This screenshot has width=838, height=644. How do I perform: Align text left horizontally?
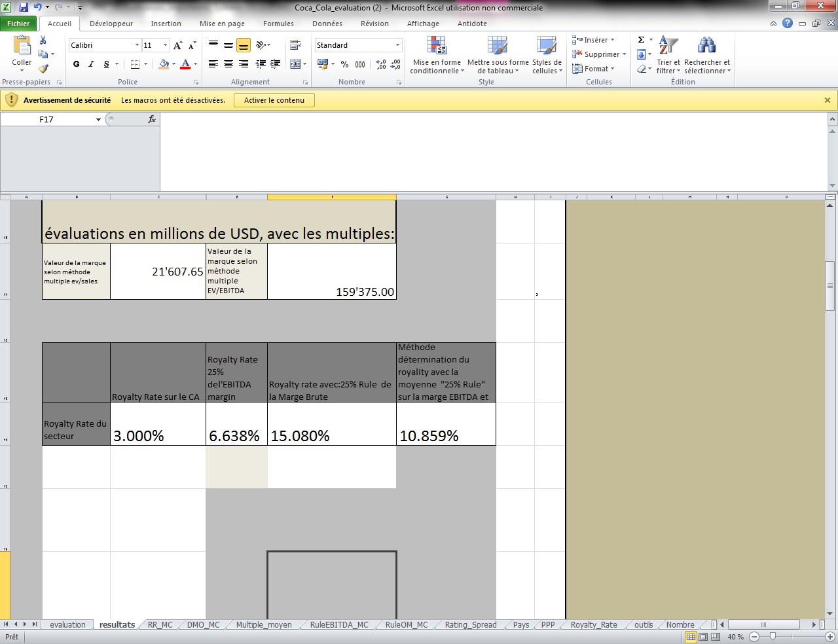pos(213,64)
